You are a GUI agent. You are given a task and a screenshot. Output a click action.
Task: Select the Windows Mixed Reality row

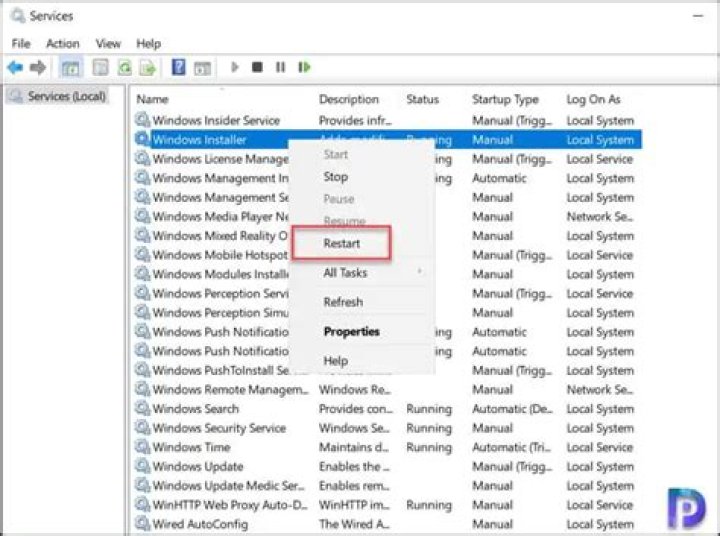pos(386,236)
